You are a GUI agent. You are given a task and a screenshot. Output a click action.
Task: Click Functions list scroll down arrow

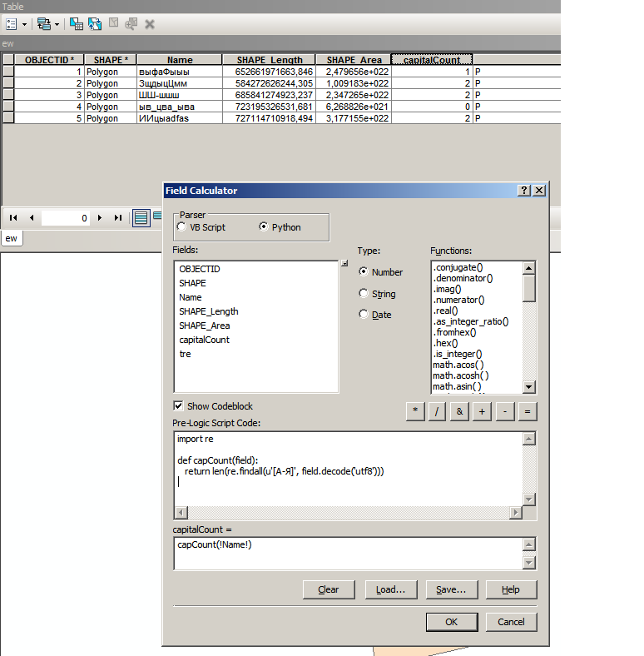pyautogui.click(x=529, y=387)
